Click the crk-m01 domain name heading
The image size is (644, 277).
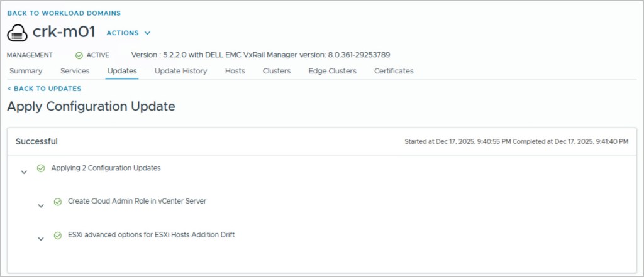click(65, 33)
